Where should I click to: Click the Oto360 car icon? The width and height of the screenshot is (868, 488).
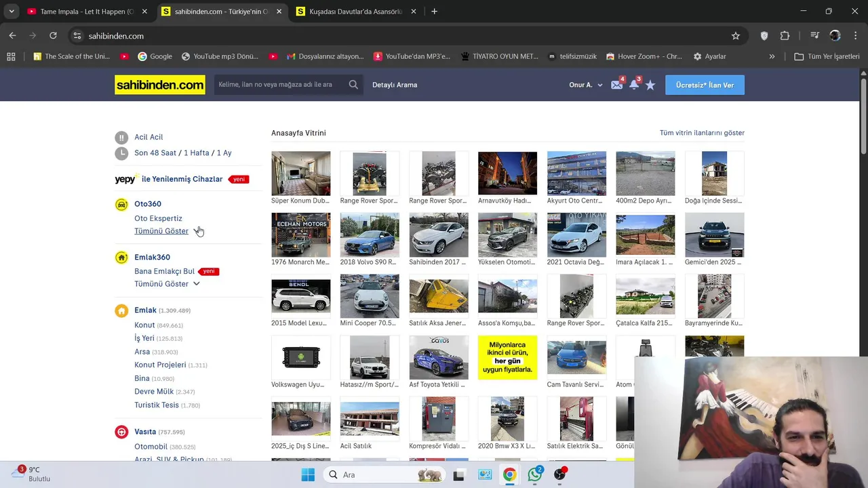pos(121,204)
